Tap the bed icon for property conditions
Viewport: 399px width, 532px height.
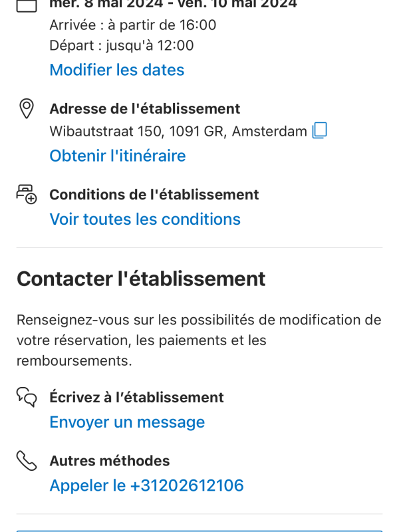(26, 194)
